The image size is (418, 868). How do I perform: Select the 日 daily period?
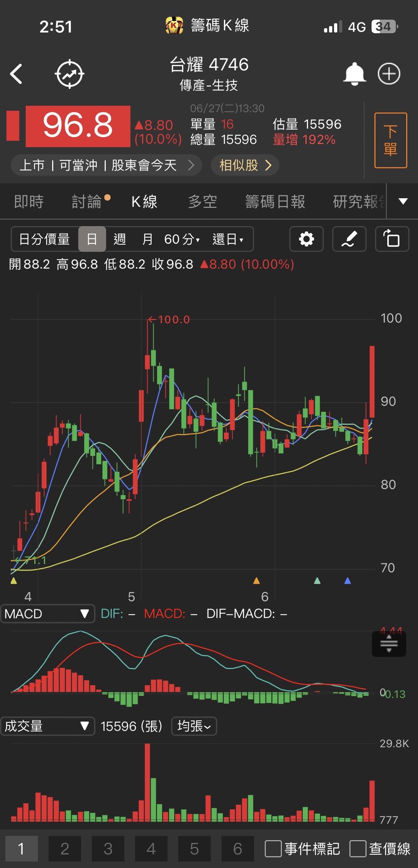[92, 239]
